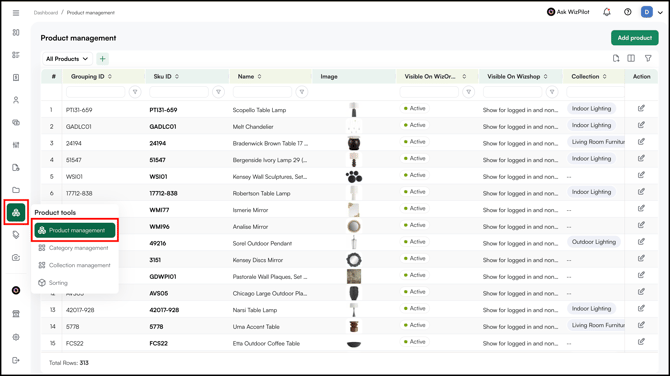The width and height of the screenshot is (670, 376).
Task: Edit the Uma Accent Table row
Action: [x=641, y=325]
